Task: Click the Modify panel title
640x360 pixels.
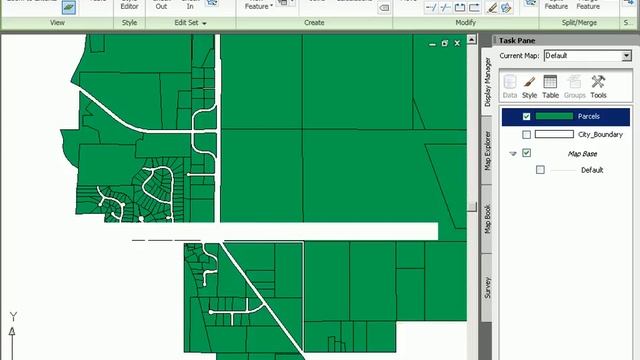Action: pos(465,23)
